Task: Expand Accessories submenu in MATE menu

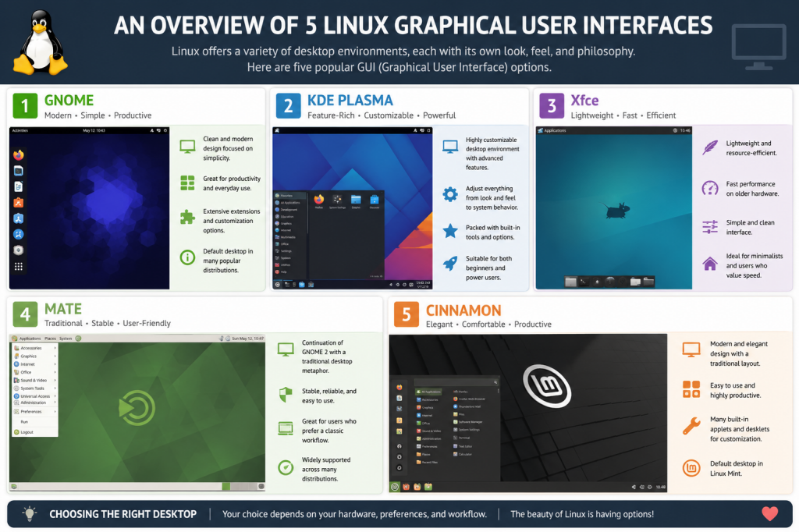Action: 34,348
